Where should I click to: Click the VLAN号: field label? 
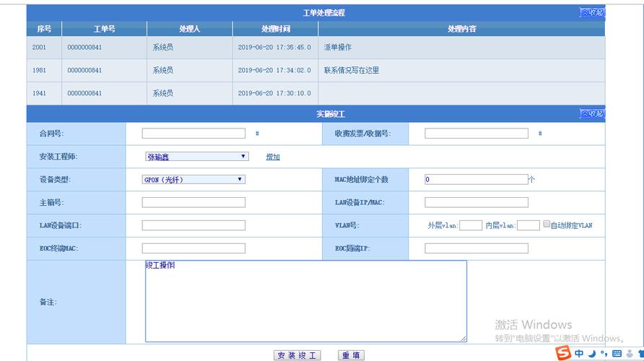pos(347,225)
